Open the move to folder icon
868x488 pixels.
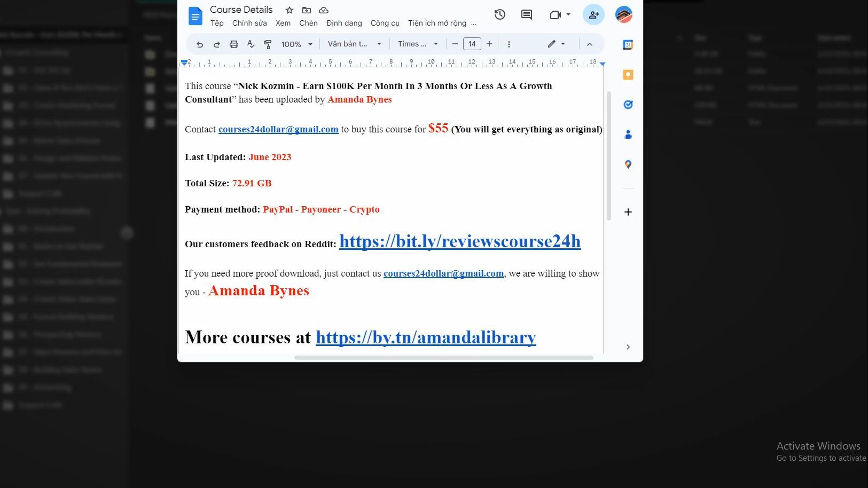coord(307,10)
